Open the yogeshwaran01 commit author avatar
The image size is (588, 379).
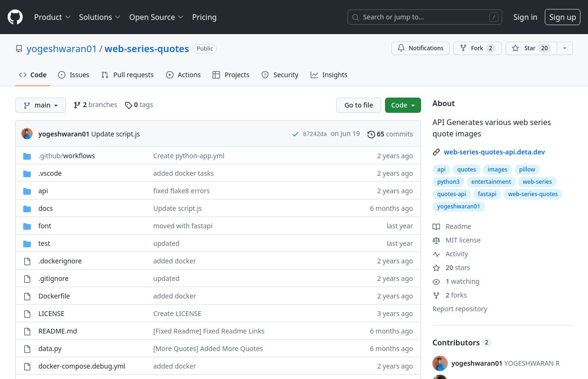(27, 134)
